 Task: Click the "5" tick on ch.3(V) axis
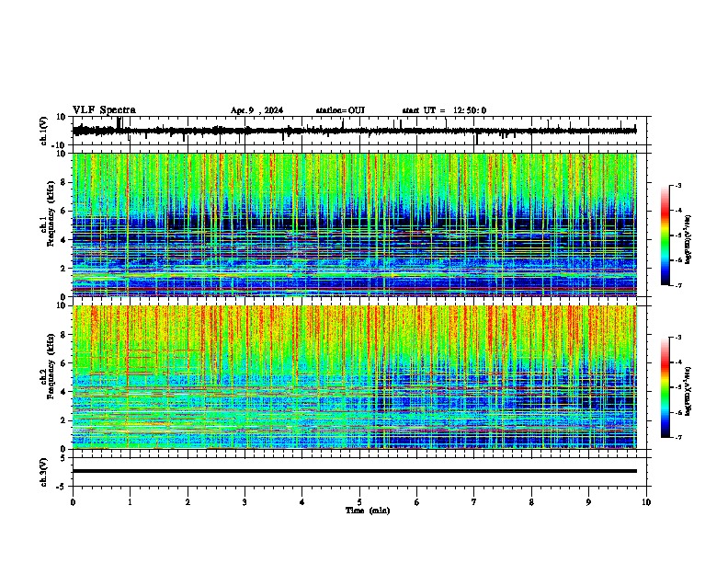click(64, 457)
